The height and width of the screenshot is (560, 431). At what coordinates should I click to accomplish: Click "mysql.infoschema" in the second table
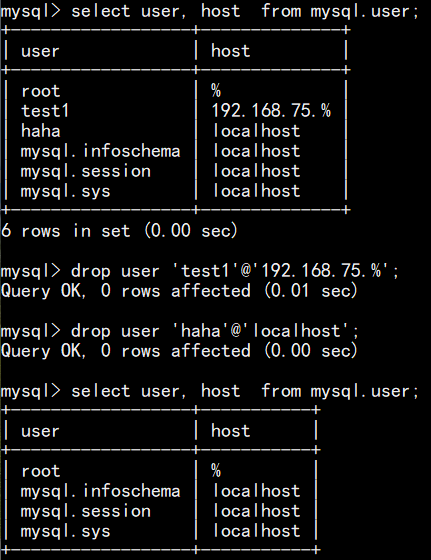[x=100, y=491]
